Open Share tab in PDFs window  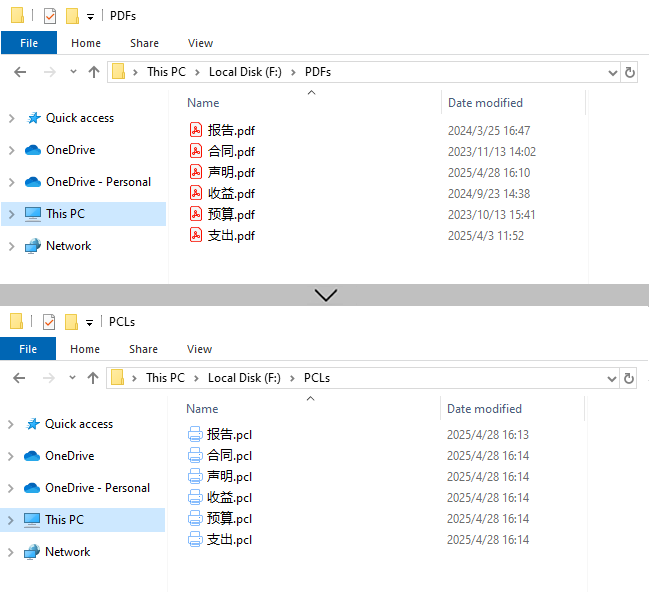[x=144, y=43]
